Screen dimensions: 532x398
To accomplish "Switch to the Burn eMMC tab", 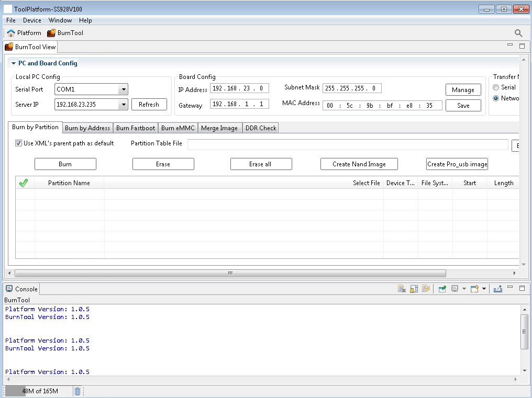I will point(178,128).
